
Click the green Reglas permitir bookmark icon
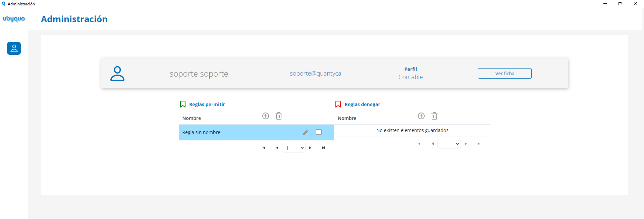point(183,104)
